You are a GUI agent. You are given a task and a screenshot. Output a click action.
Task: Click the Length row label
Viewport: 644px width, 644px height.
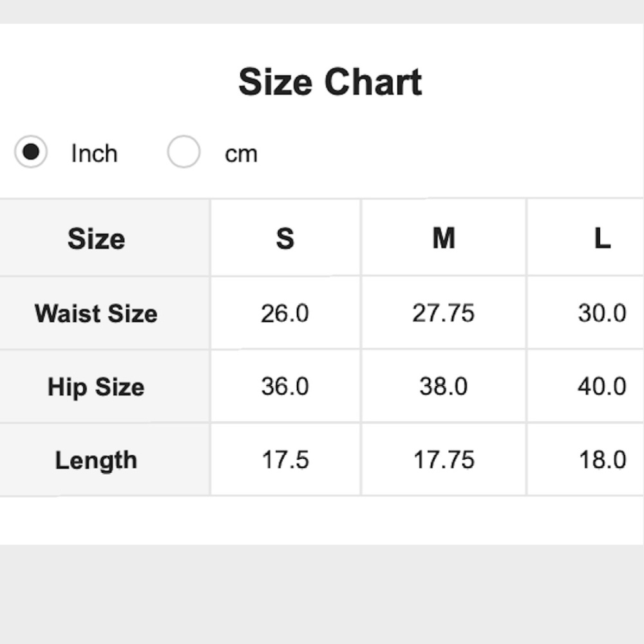[96, 460]
